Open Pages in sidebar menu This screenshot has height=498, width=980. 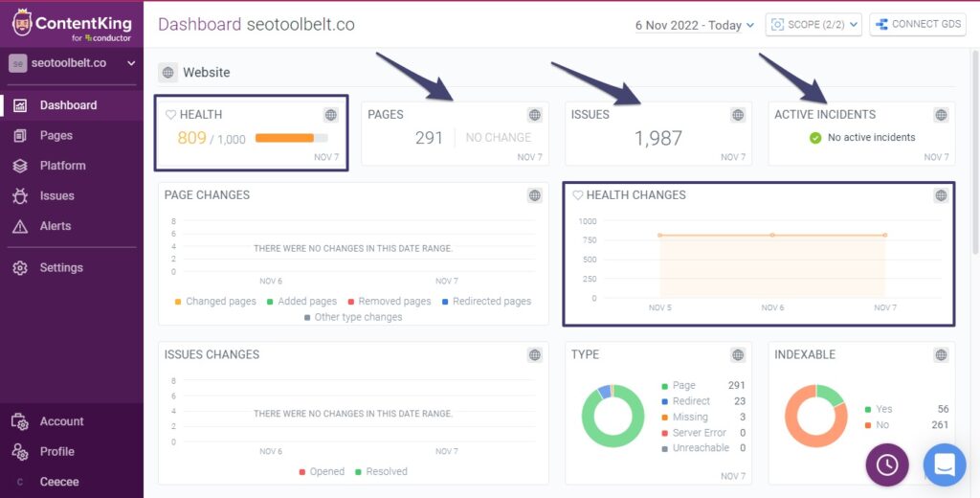click(72, 135)
